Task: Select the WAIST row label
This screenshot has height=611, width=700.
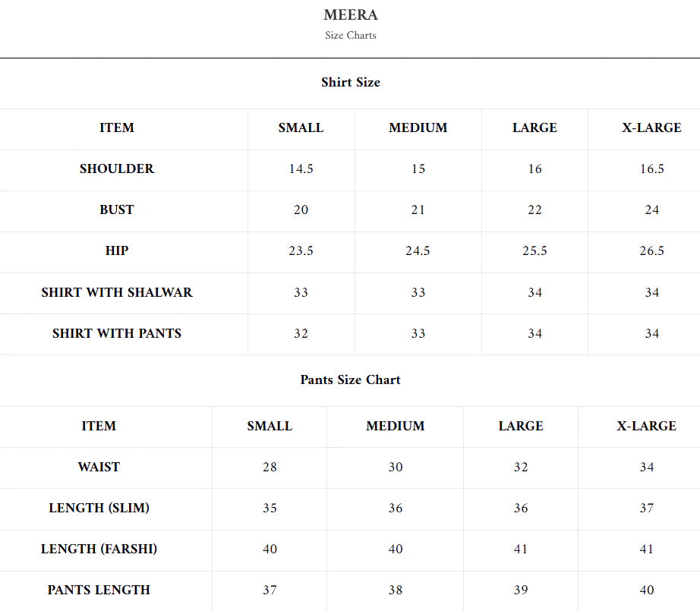Action: [x=99, y=467]
